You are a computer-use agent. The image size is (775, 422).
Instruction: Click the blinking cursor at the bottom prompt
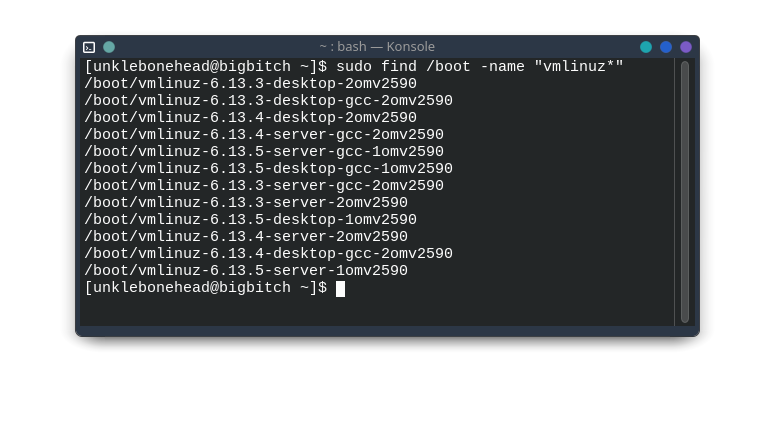(341, 289)
